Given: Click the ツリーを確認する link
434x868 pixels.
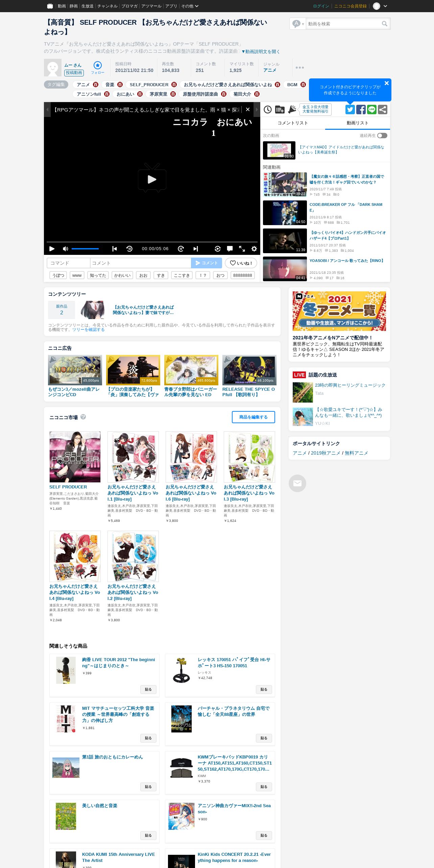Looking at the screenshot, I should click(89, 330).
